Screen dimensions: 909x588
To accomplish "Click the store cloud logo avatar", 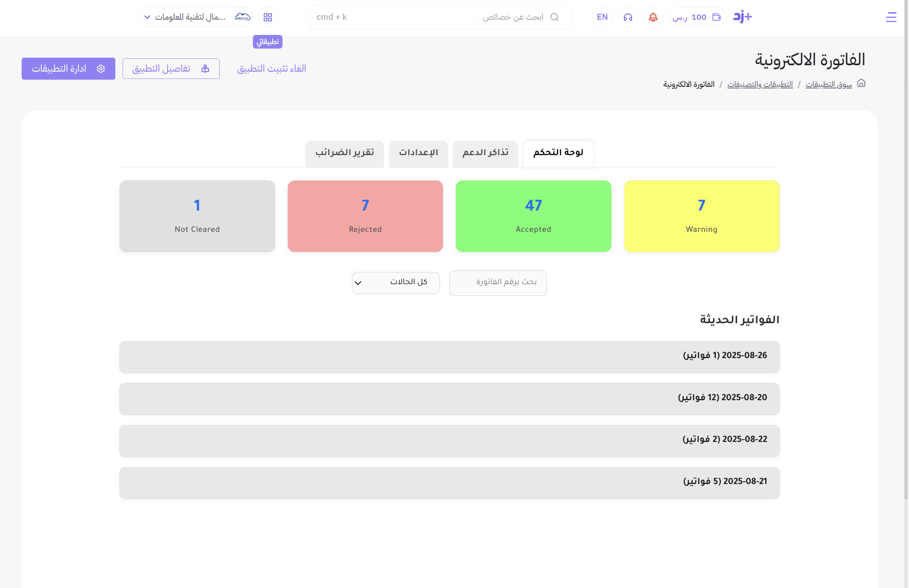I will (x=242, y=17).
